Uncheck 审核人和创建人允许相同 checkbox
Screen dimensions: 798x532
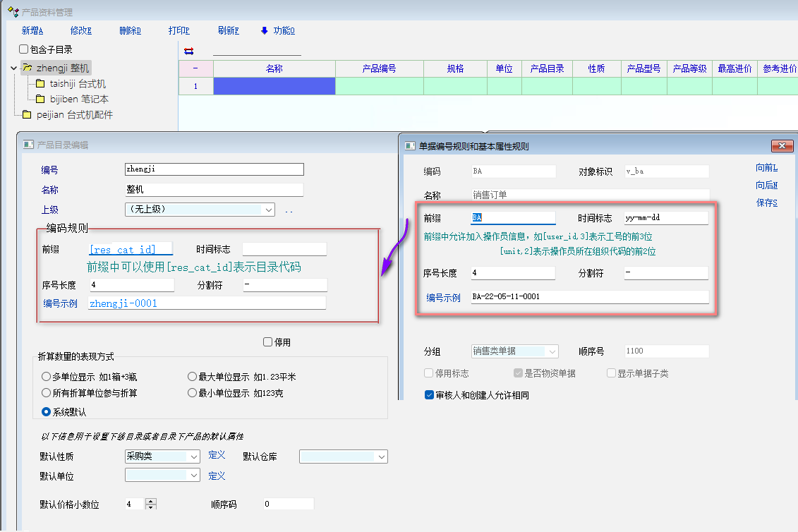tap(429, 395)
